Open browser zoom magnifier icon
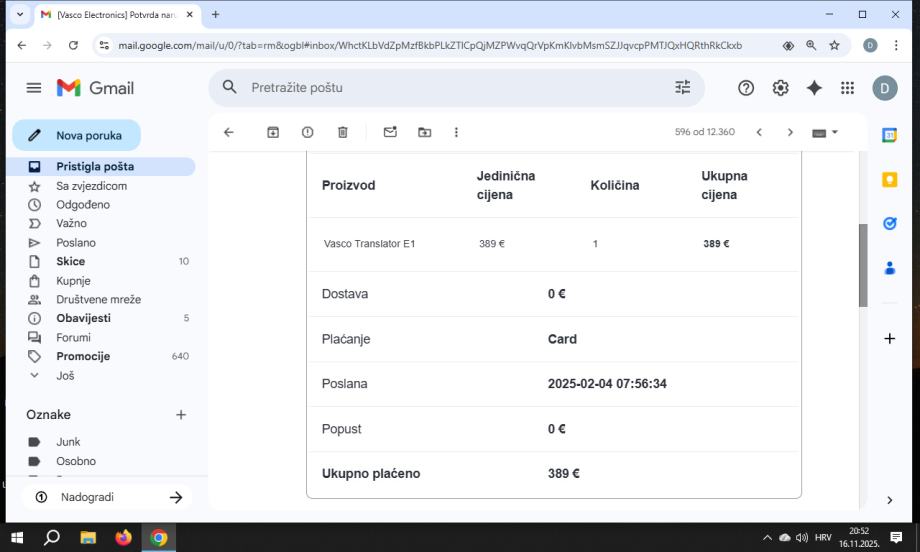The width and height of the screenshot is (920, 552). pos(811,45)
